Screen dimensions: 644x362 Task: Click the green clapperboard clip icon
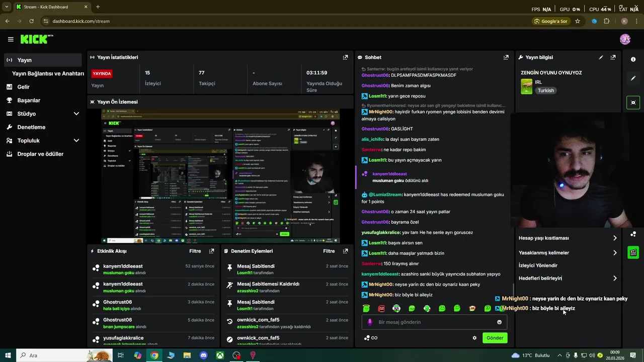[x=633, y=252]
